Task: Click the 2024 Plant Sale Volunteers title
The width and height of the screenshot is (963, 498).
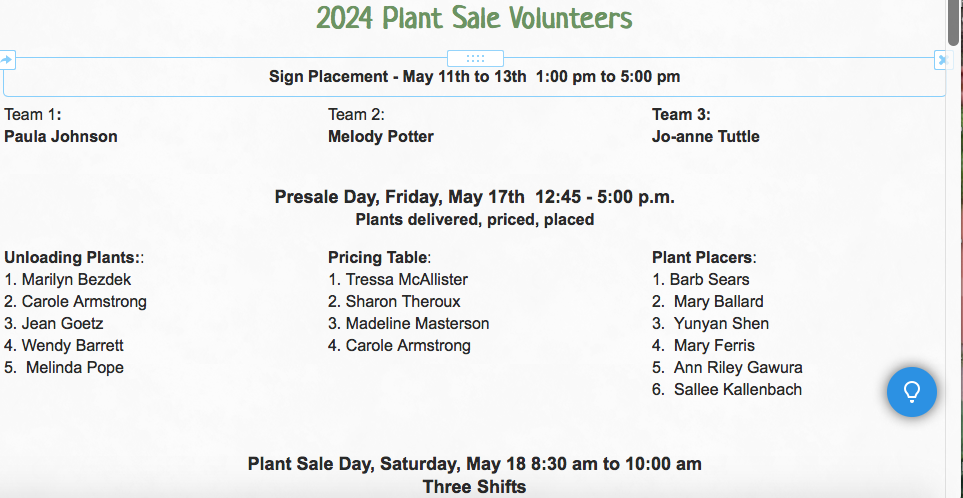Action: pyautogui.click(x=474, y=18)
